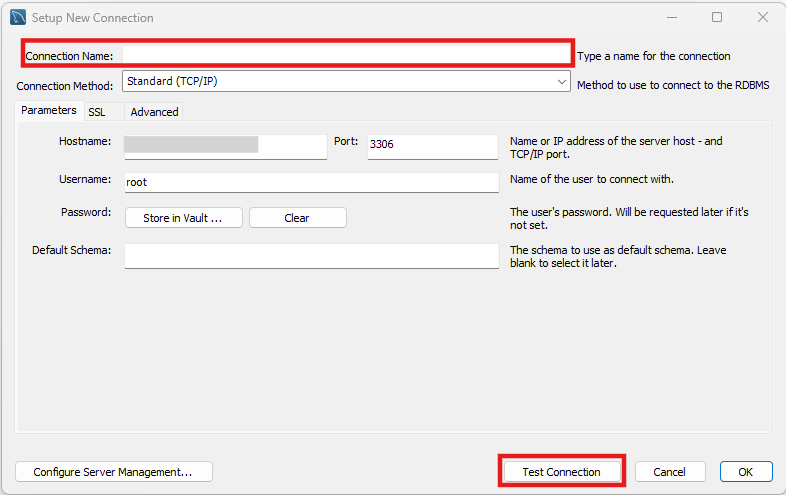
Task: Click the Connection Name text field
Action: pyautogui.click(x=346, y=55)
